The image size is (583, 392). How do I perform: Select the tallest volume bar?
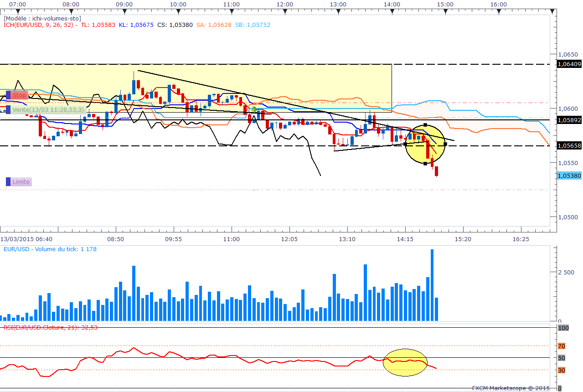[432, 285]
